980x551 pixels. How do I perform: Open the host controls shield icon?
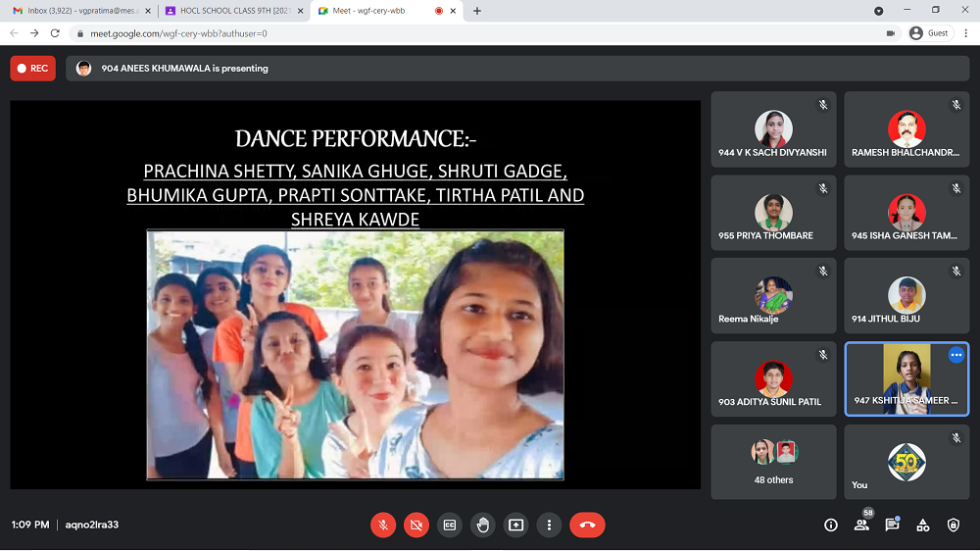point(954,526)
